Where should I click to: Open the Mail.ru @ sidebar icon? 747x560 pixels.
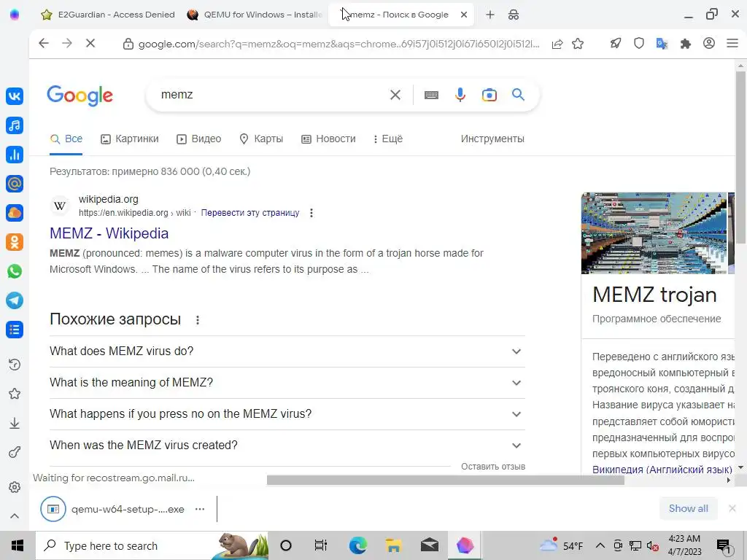15,183
